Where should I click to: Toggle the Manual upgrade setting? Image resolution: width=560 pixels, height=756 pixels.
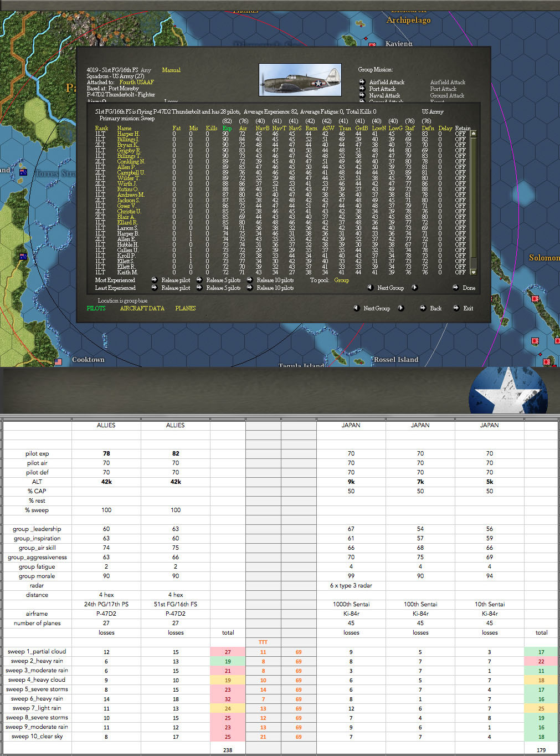click(x=171, y=70)
